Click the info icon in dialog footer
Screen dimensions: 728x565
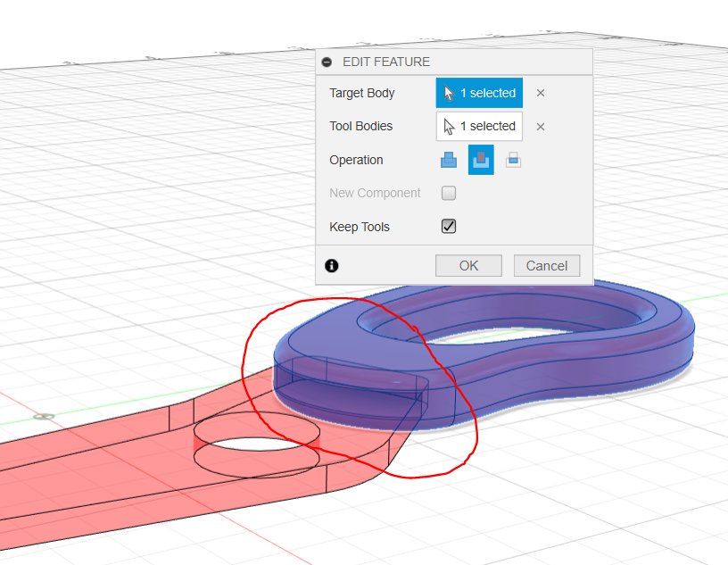click(332, 265)
